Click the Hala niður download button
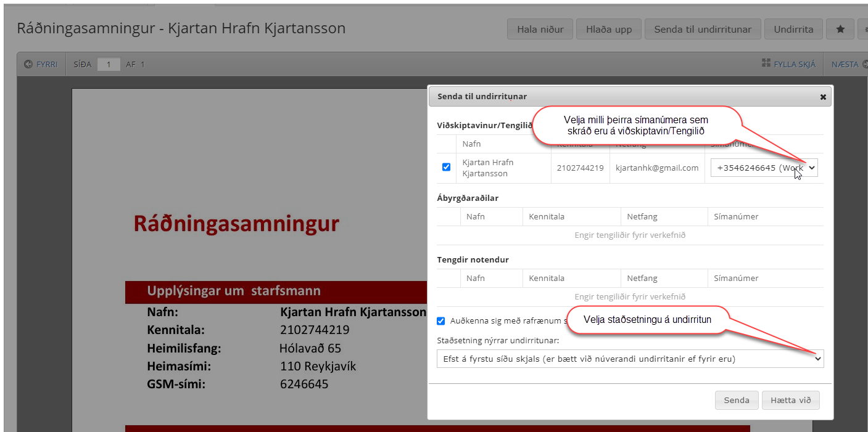This screenshot has height=432, width=868. 540,29
